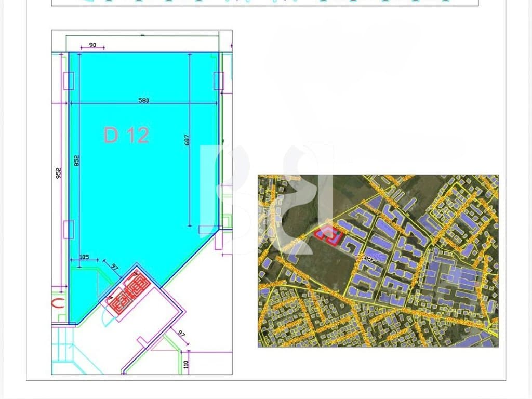Click the 952 outer dimension value
The width and height of the screenshot is (532, 399).
pos(59,173)
